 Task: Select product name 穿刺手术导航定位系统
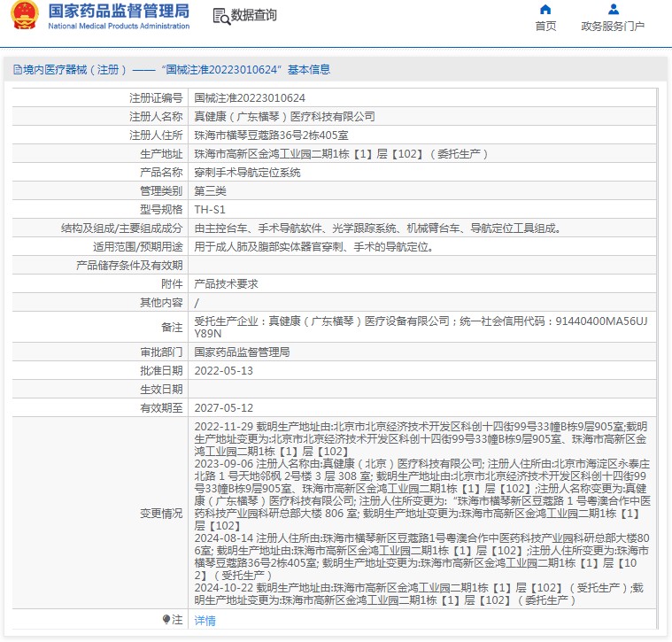point(247,173)
